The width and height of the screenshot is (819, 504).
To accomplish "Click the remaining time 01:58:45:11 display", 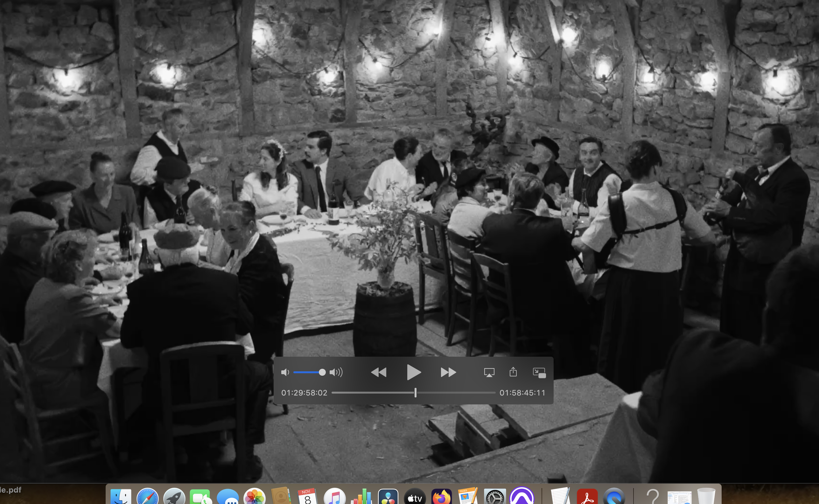I will pos(522,393).
